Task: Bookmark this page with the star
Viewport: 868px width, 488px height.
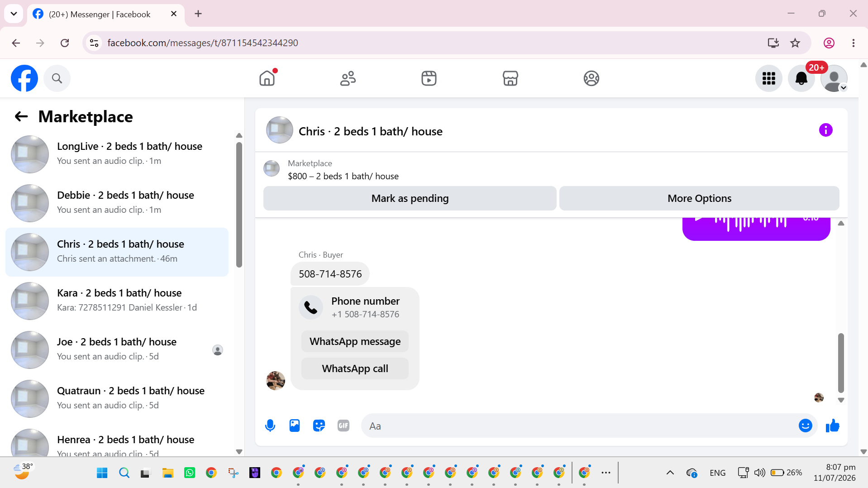Action: (x=795, y=43)
